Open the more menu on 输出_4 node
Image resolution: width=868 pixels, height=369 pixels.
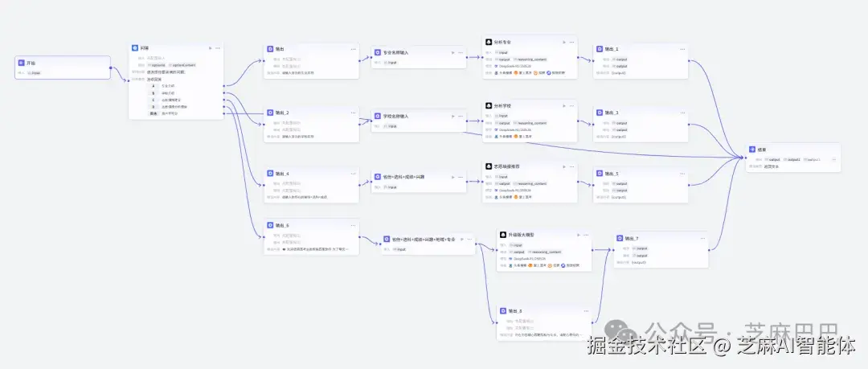[353, 174]
